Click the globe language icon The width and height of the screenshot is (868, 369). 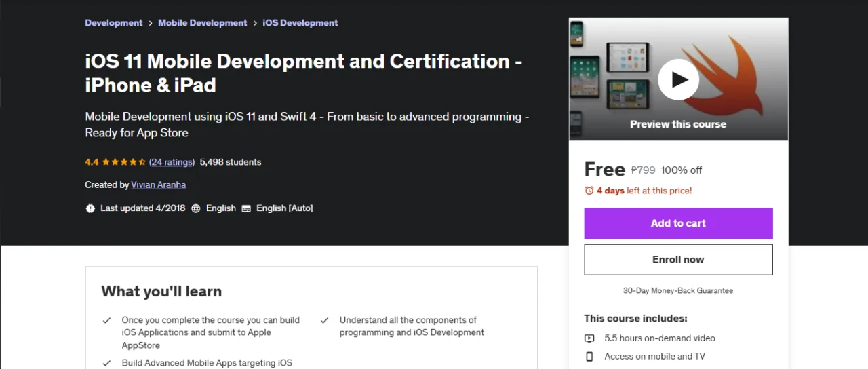click(x=196, y=208)
